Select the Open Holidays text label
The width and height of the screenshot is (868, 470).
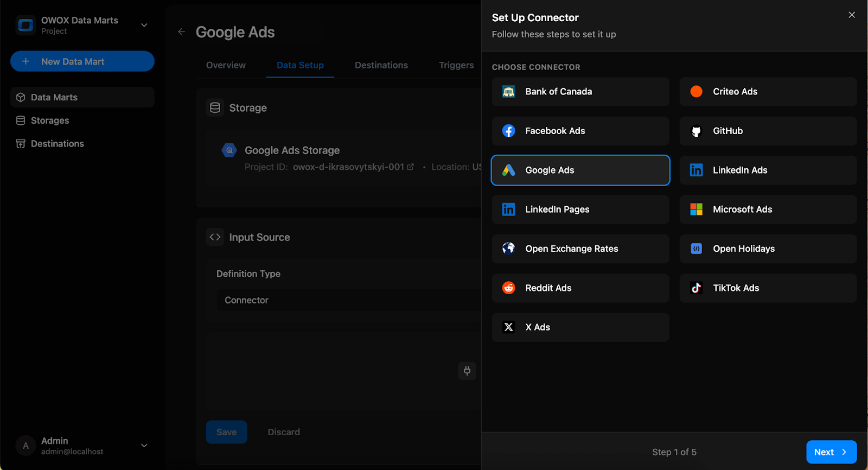pos(744,249)
